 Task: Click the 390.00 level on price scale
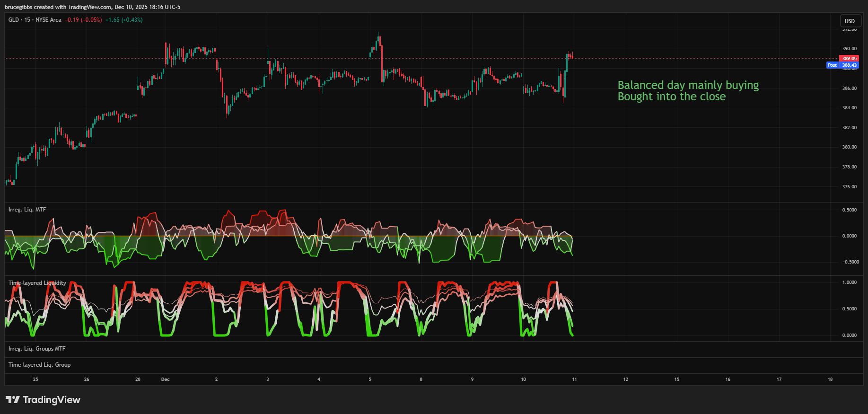849,48
